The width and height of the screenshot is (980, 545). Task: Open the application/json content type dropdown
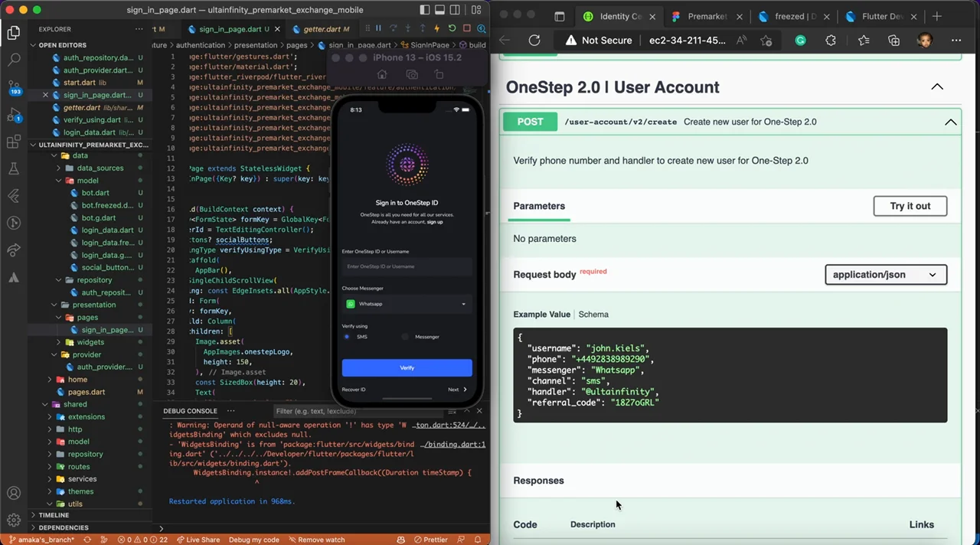click(x=886, y=275)
